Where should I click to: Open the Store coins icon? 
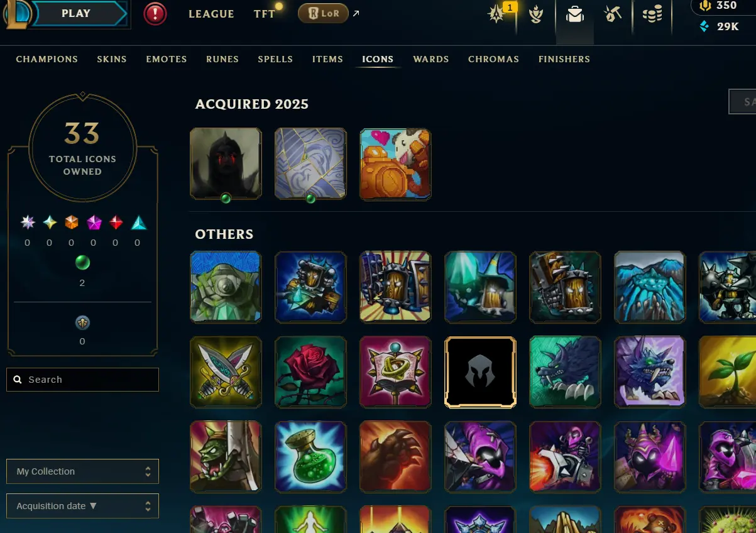(653, 14)
